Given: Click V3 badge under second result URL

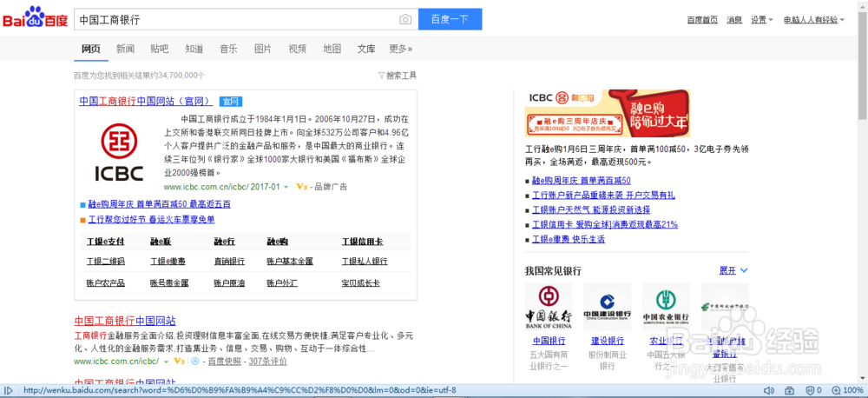Looking at the screenshot, I should (x=179, y=362).
